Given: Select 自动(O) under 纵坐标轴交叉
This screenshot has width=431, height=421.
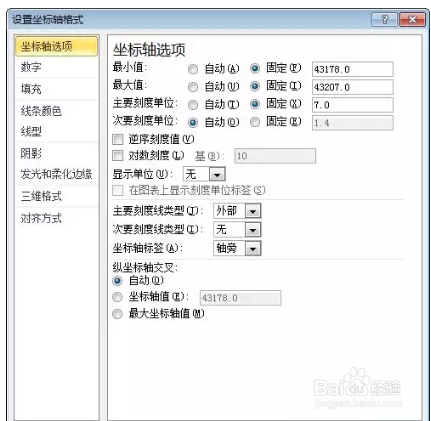Looking at the screenshot, I should [x=117, y=281].
